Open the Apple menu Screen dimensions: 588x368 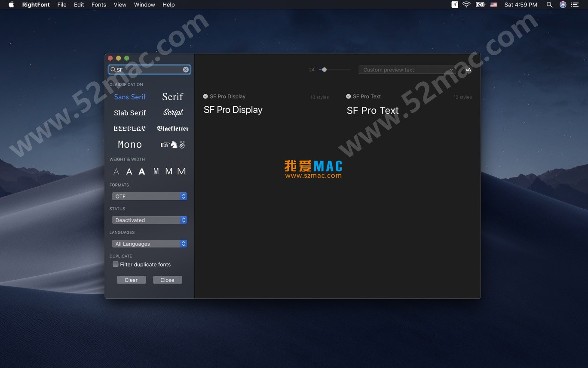[x=11, y=5]
